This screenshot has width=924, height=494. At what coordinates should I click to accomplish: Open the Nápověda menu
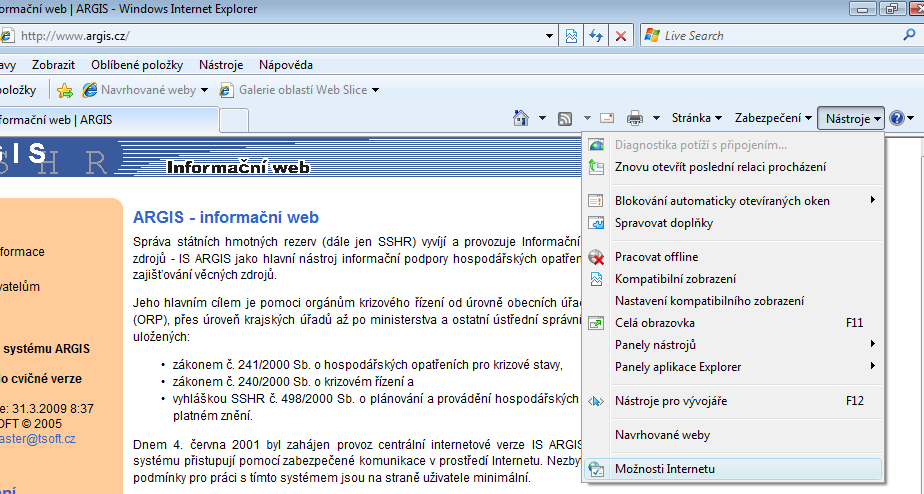pos(286,65)
